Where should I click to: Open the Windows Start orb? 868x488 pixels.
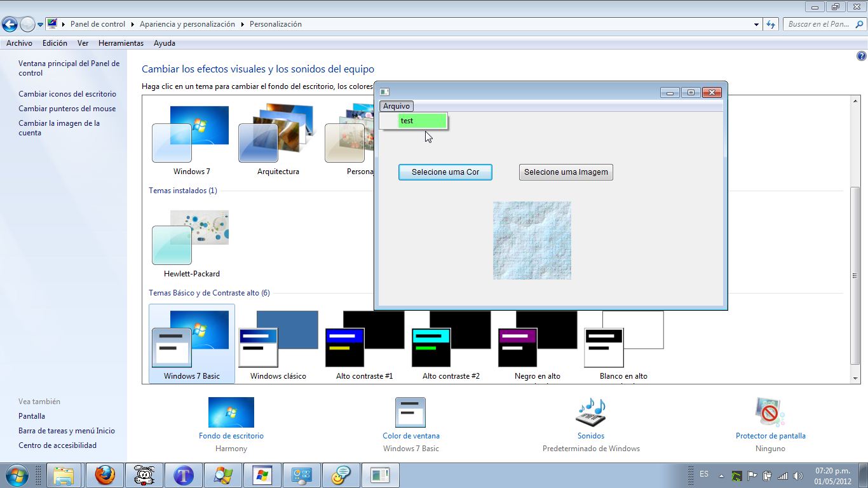click(x=17, y=475)
